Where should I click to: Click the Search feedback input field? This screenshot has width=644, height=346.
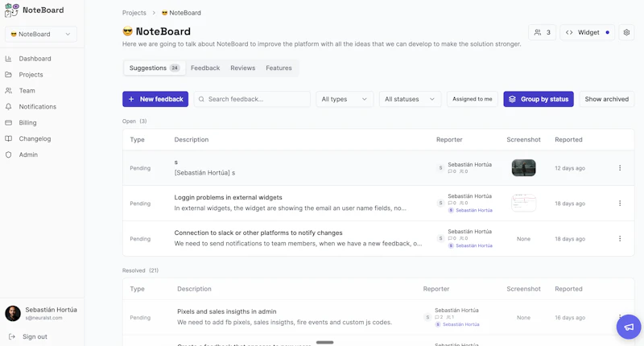coord(252,99)
